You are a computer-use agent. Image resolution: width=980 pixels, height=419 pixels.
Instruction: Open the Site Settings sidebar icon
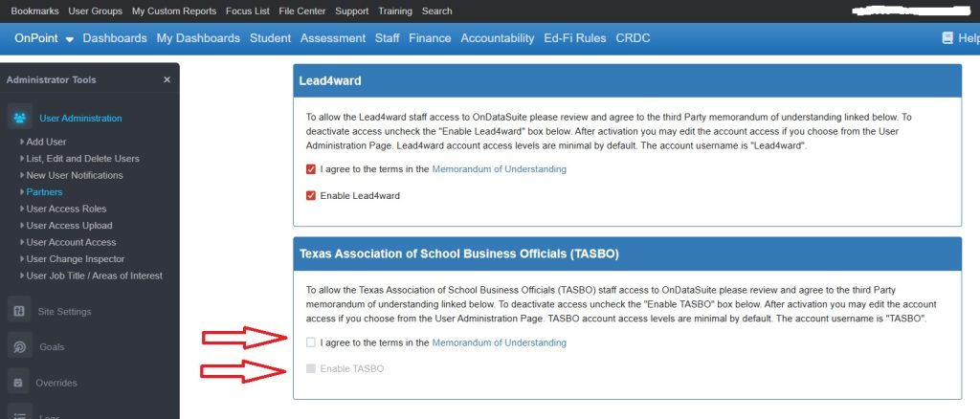click(x=20, y=311)
